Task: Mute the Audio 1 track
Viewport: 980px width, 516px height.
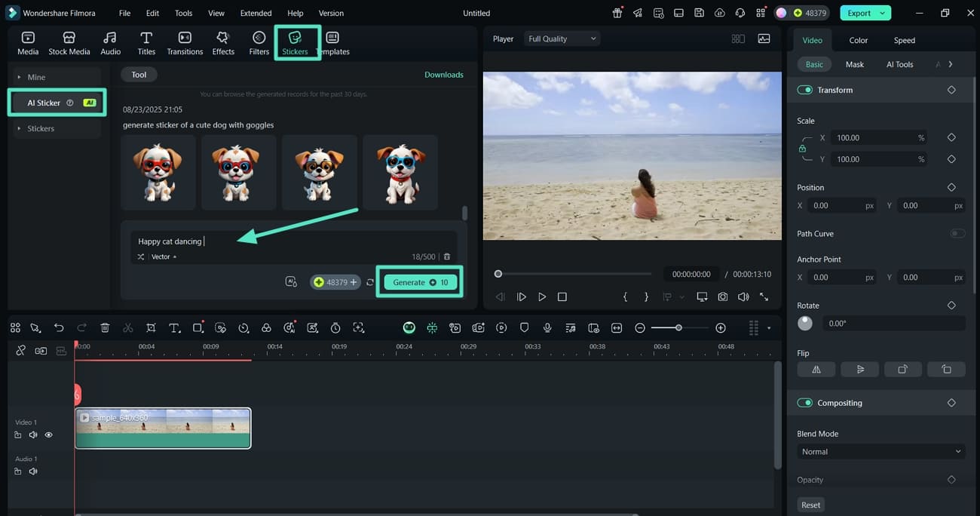Action: pyautogui.click(x=33, y=471)
